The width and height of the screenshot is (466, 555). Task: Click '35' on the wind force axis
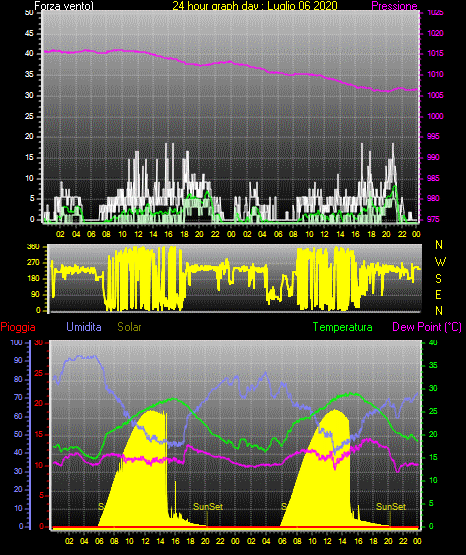pyautogui.click(x=29, y=74)
